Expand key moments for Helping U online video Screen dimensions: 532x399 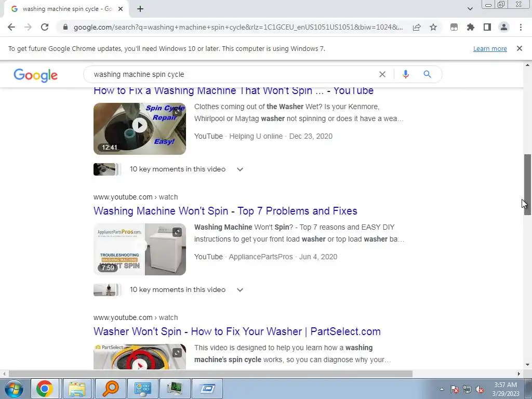coord(240,169)
